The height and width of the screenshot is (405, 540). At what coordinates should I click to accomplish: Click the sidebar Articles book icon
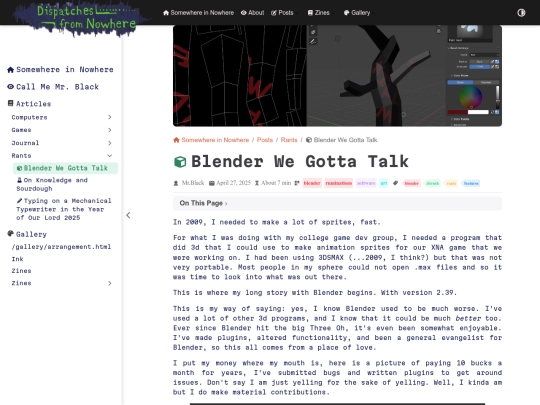pos(11,103)
